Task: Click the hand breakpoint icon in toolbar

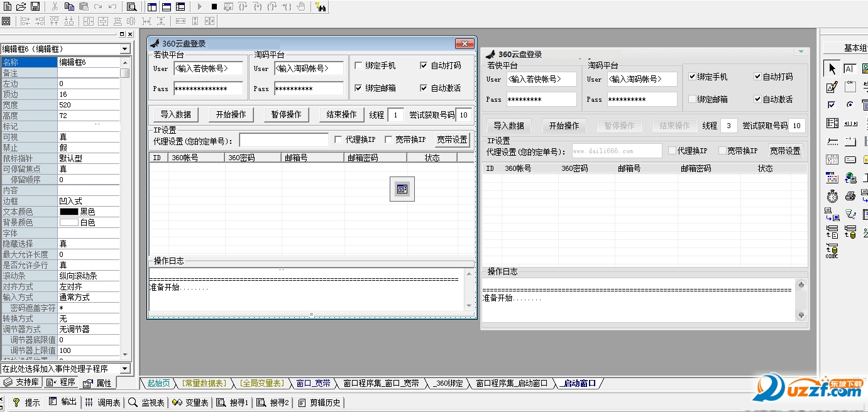Action: coord(302,6)
